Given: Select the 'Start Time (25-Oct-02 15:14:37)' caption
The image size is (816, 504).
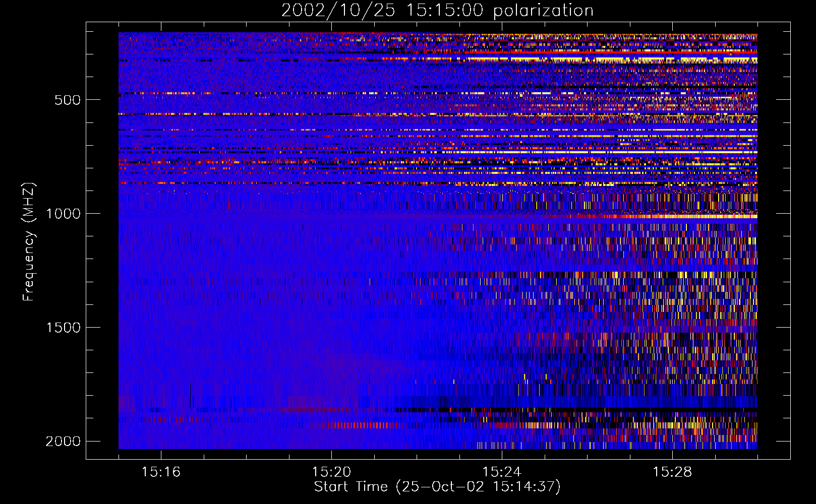Looking at the screenshot, I should [x=437, y=487].
